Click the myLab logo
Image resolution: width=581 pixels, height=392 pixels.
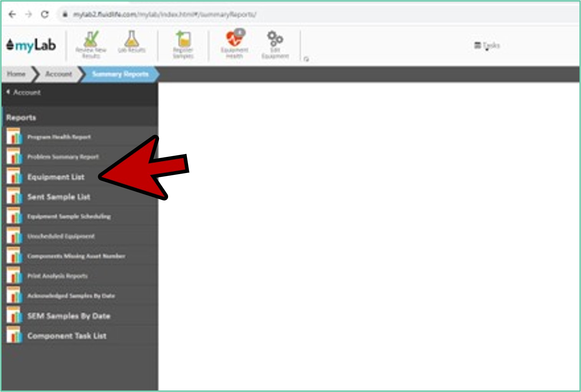tap(31, 45)
